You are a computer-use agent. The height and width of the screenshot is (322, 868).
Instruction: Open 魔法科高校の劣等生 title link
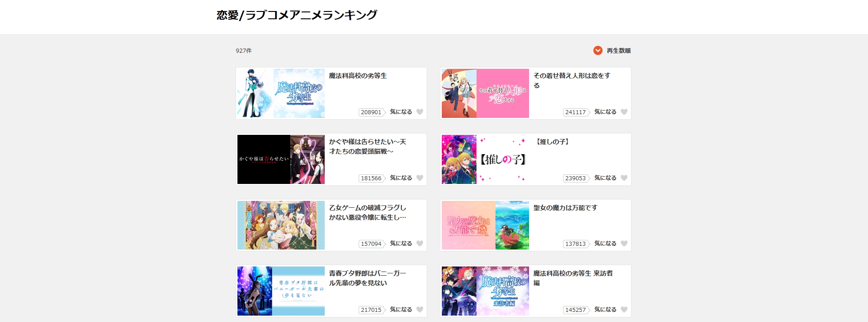[358, 76]
